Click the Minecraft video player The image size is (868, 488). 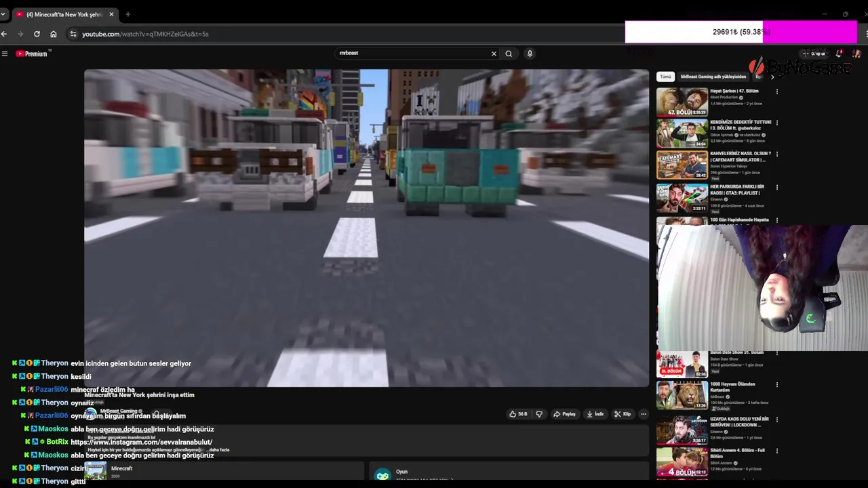tap(366, 228)
